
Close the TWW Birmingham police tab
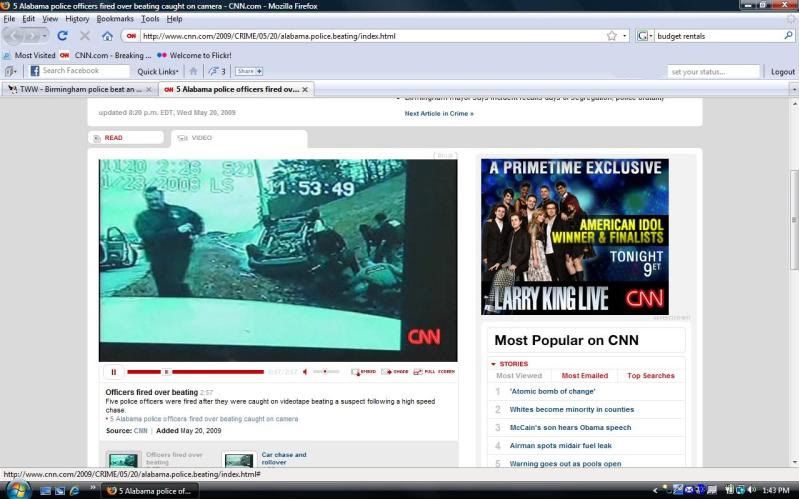click(149, 89)
